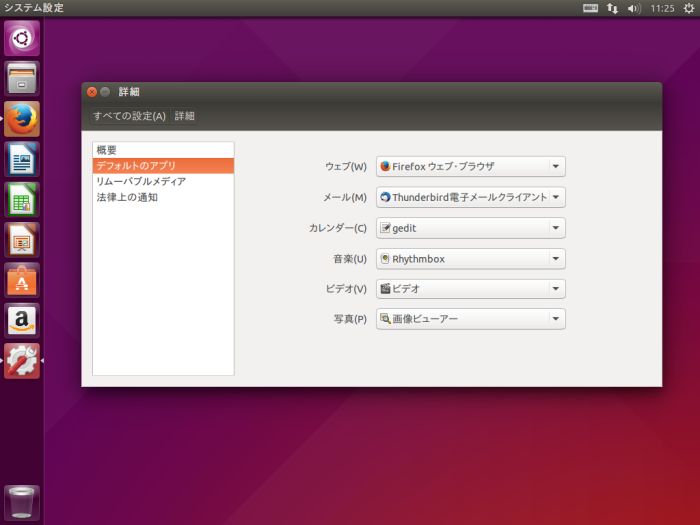Open the ウェブ default browser dropdown
The height and width of the screenshot is (525, 700).
point(471,167)
